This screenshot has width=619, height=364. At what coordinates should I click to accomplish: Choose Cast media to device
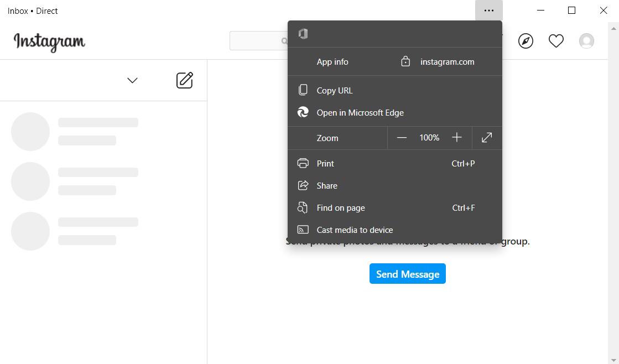[x=355, y=230]
